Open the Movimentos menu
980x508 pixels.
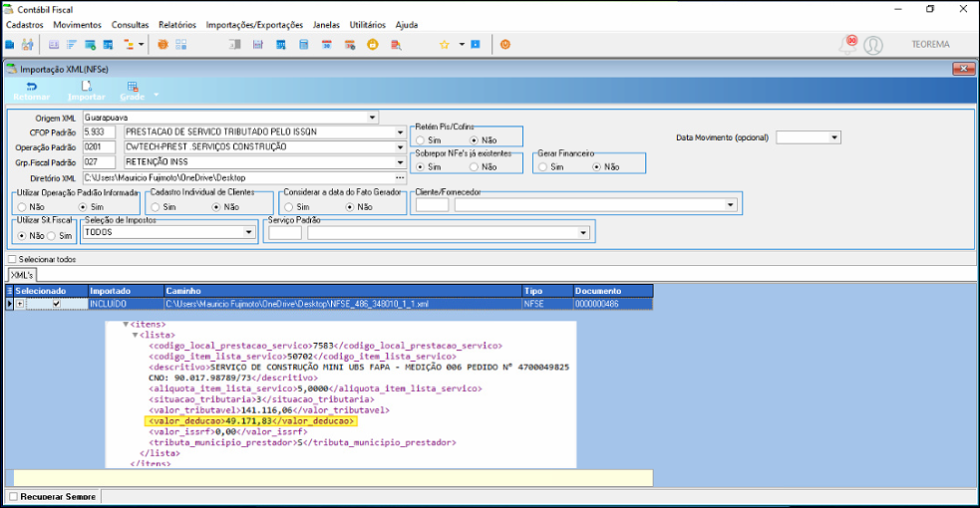tap(78, 25)
